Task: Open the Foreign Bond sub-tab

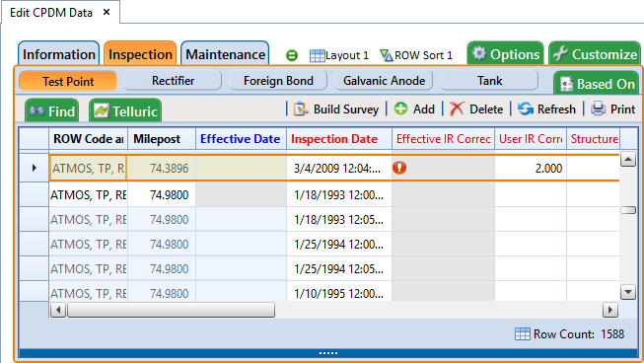Action: pyautogui.click(x=278, y=81)
